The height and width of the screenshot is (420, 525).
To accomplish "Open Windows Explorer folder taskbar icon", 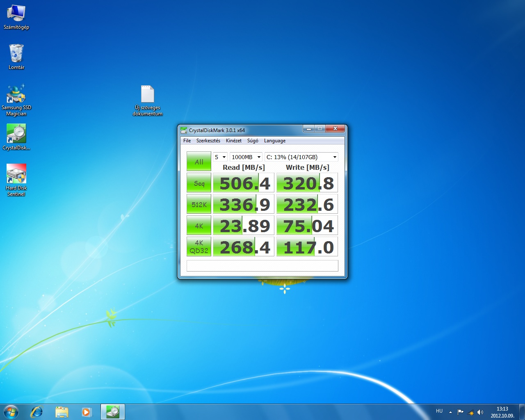I will [62, 412].
